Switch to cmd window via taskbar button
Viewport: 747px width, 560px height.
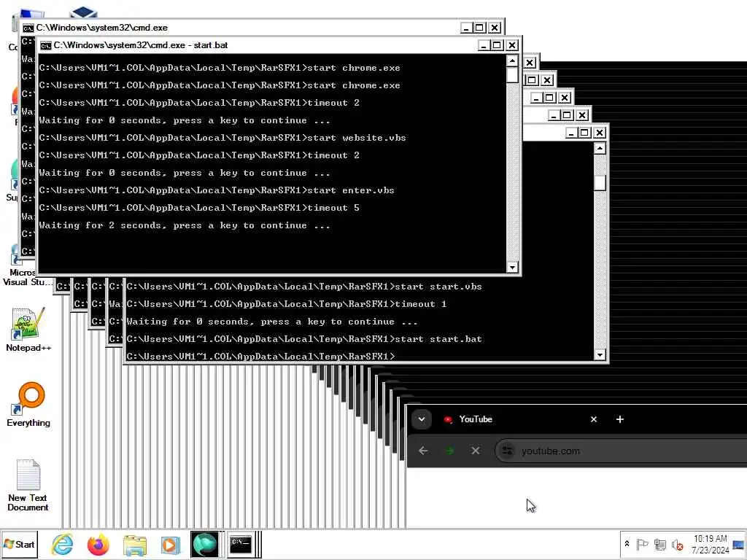click(241, 544)
